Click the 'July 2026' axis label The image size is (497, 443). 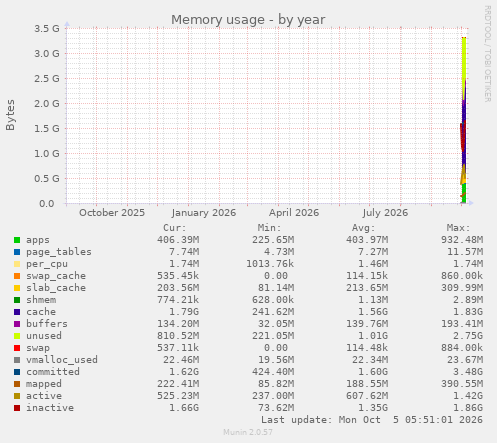click(x=385, y=213)
